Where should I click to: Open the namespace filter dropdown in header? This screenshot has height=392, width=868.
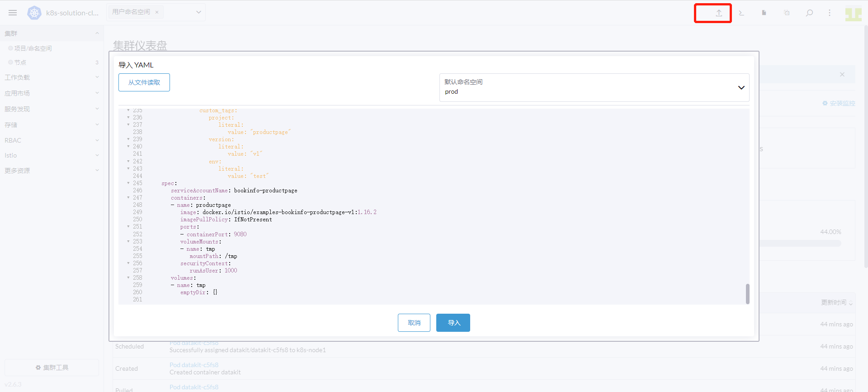point(198,12)
